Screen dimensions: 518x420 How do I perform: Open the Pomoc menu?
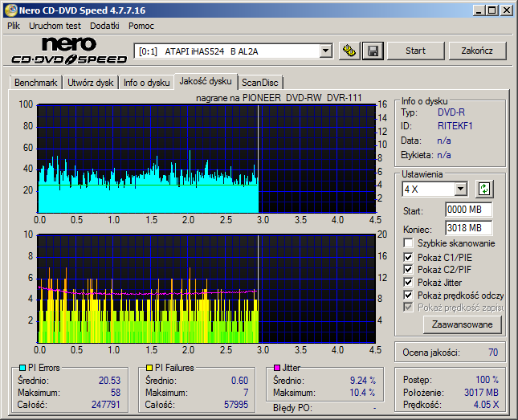[x=141, y=26]
